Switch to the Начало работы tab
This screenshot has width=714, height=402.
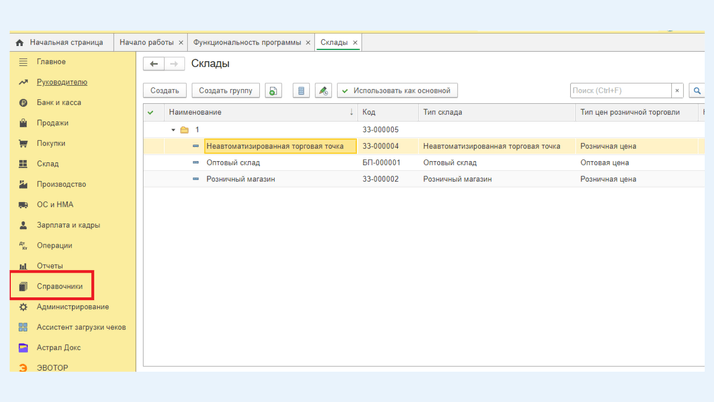click(146, 43)
